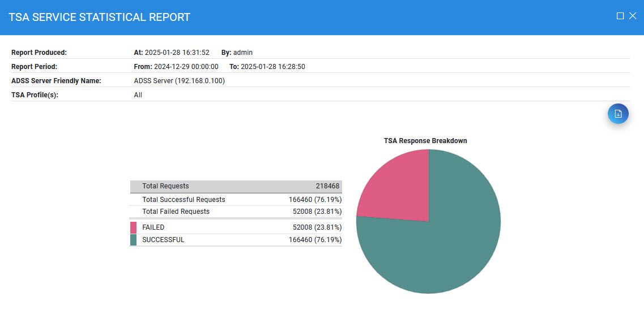The height and width of the screenshot is (310, 644).
Task: Click the teal SUCCESSFUL legend color swatch
Action: pos(133,240)
